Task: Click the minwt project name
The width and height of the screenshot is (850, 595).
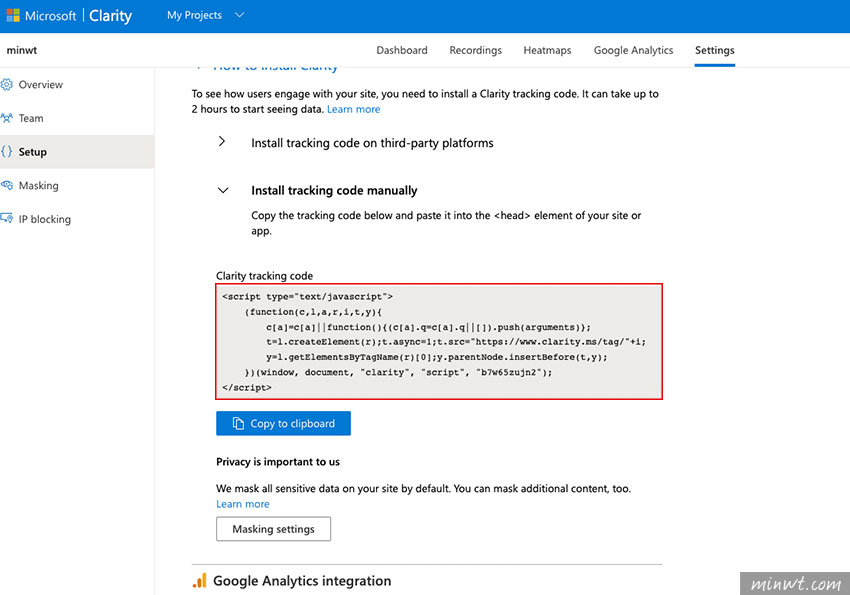Action: tap(22, 50)
